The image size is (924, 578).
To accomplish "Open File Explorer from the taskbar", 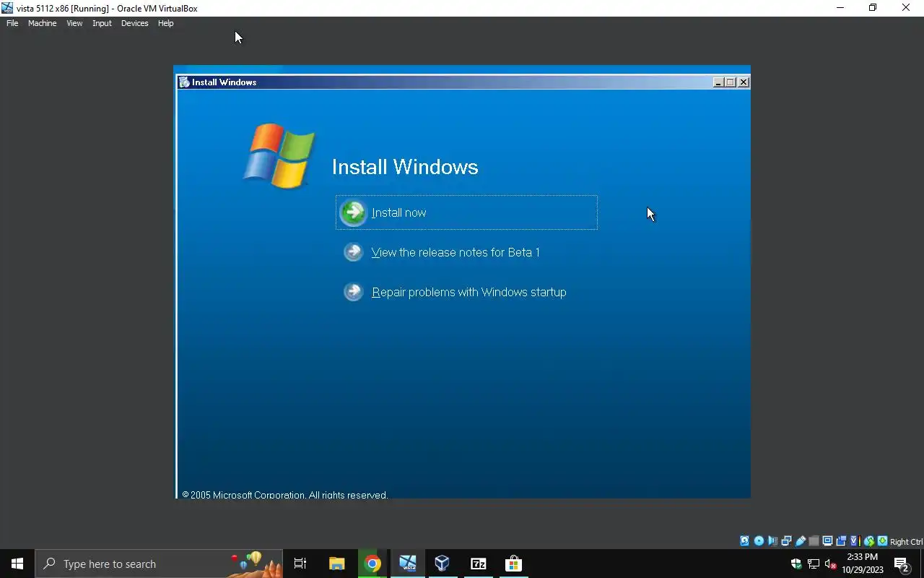I will click(x=336, y=564).
